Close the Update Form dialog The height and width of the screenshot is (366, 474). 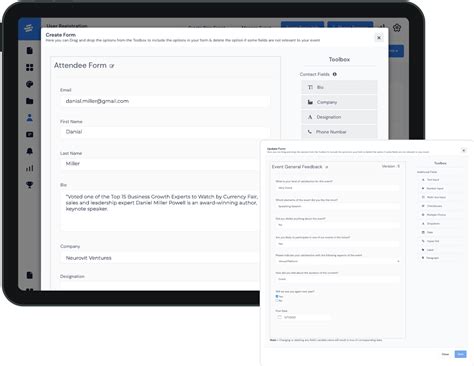(x=464, y=150)
